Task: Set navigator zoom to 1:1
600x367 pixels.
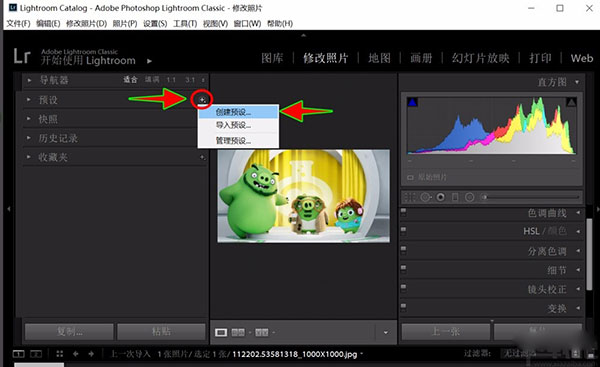Action: point(171,80)
